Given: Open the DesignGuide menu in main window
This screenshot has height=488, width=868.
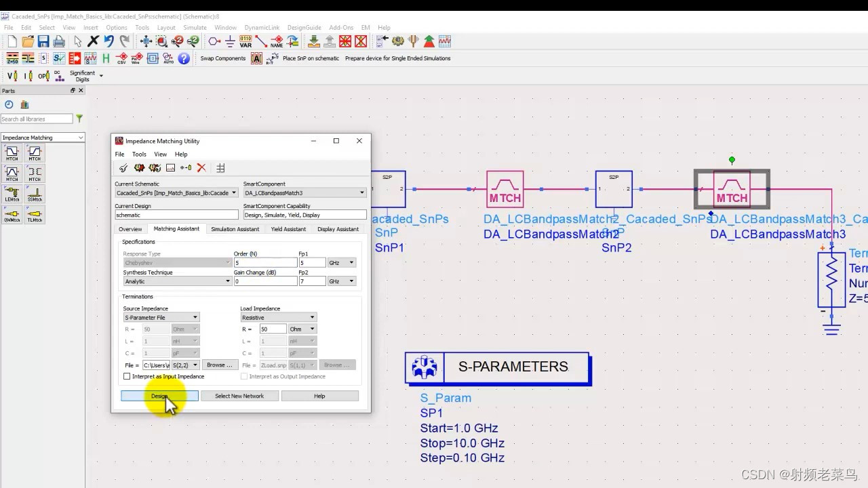Looking at the screenshot, I should (x=304, y=28).
